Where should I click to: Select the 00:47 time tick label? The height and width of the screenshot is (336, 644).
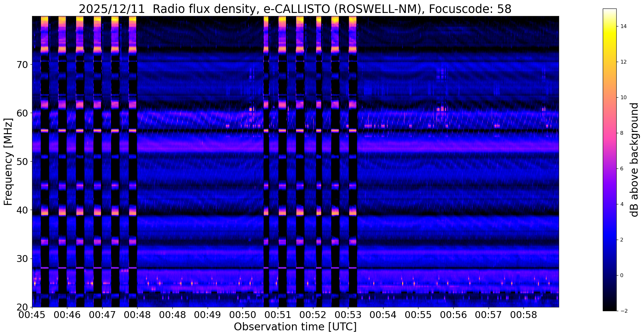tap(102, 314)
